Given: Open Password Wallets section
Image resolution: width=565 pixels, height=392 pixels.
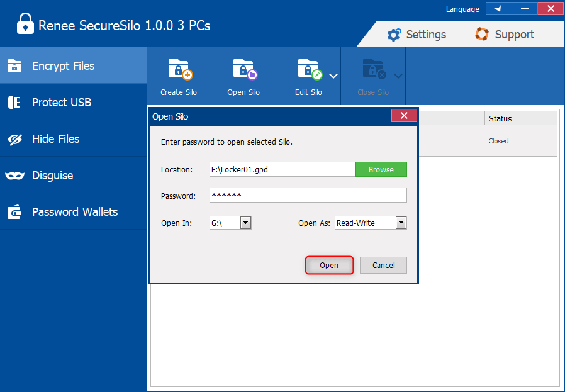Looking at the screenshot, I should 73,212.
